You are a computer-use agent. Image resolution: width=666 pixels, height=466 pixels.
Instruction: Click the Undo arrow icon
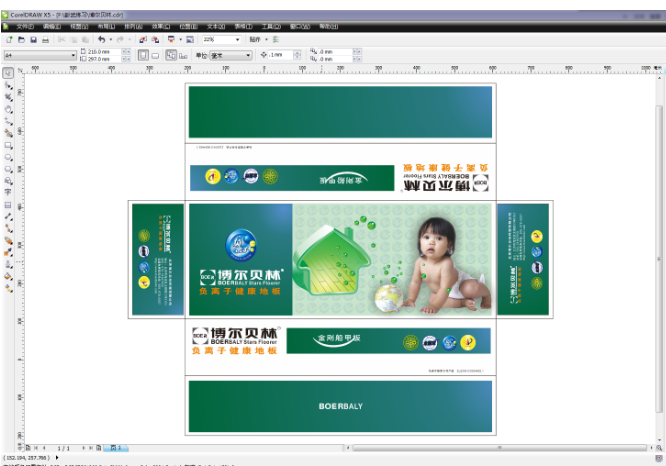pyautogui.click(x=101, y=39)
